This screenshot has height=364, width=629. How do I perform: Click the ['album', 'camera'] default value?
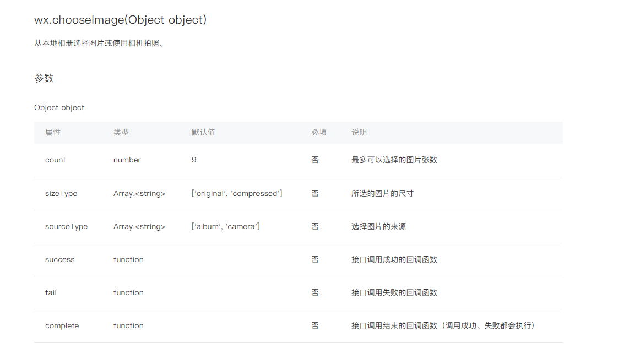(226, 227)
